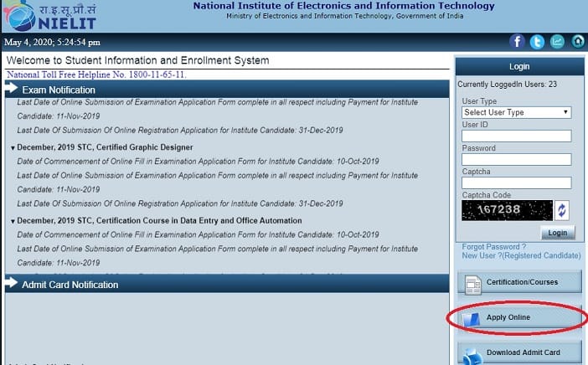
Task: Open the Facebook icon in header
Action: coord(517,42)
